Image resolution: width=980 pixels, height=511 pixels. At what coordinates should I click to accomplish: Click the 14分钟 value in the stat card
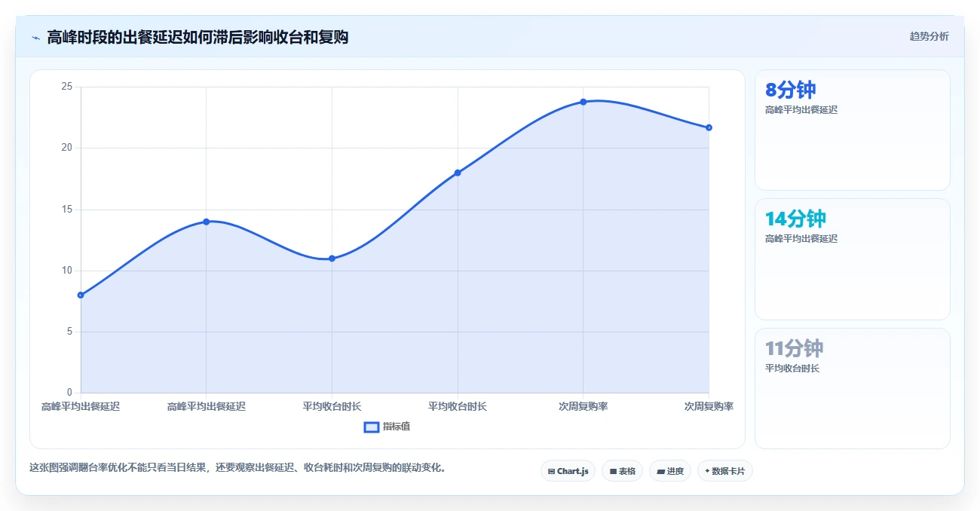795,219
